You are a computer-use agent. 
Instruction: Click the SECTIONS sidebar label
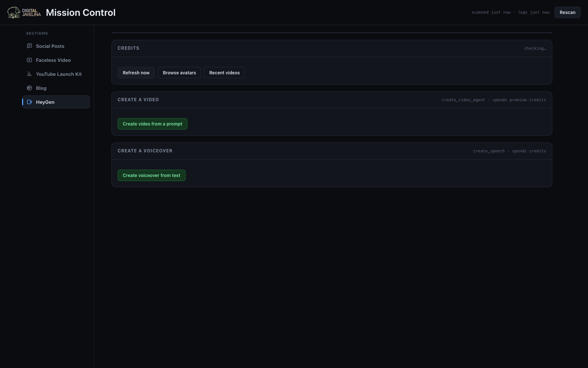click(37, 33)
